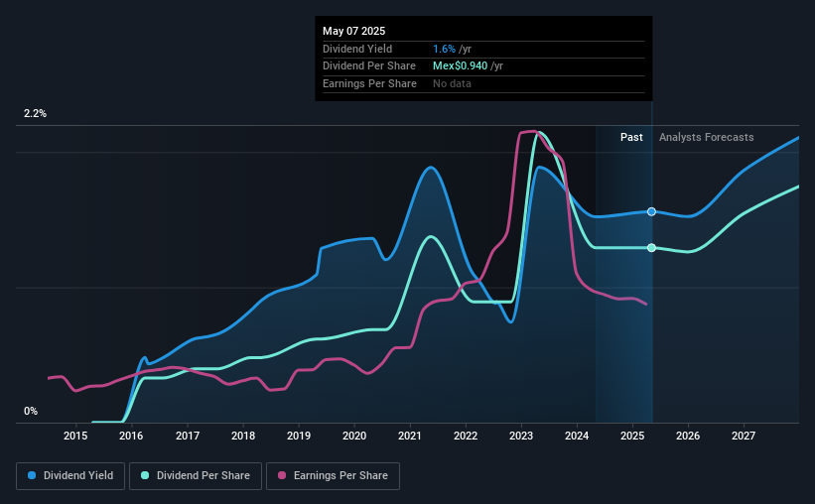Click the Mex$0.940 dividend value in tooltip
The image size is (815, 504).
pyautogui.click(x=460, y=66)
